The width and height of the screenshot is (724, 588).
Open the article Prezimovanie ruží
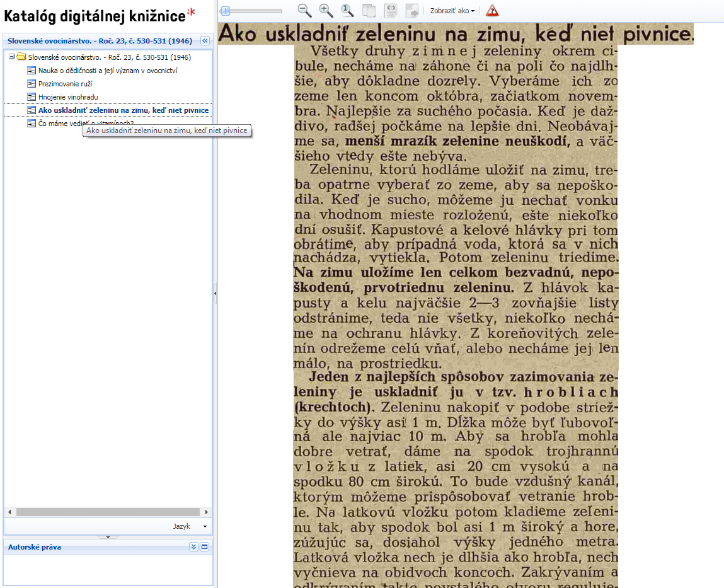(65, 84)
